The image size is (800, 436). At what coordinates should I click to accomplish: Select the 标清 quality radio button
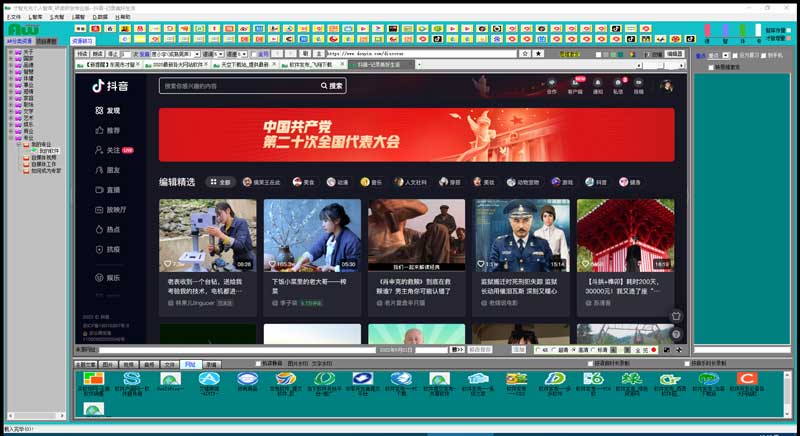tap(593, 350)
